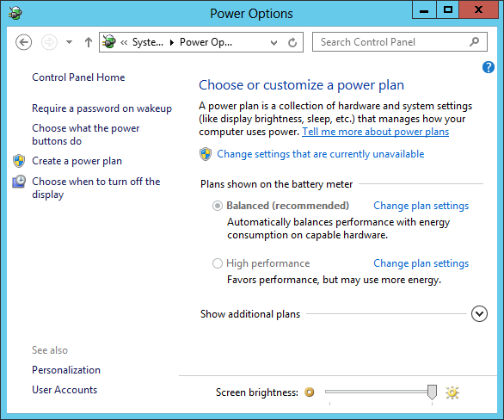Click the Screen brightness slider handle
This screenshot has width=504, height=420.
click(432, 392)
